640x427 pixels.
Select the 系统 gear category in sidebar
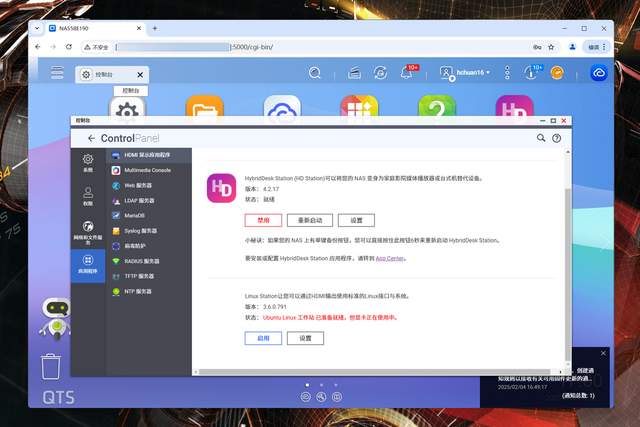[88, 163]
